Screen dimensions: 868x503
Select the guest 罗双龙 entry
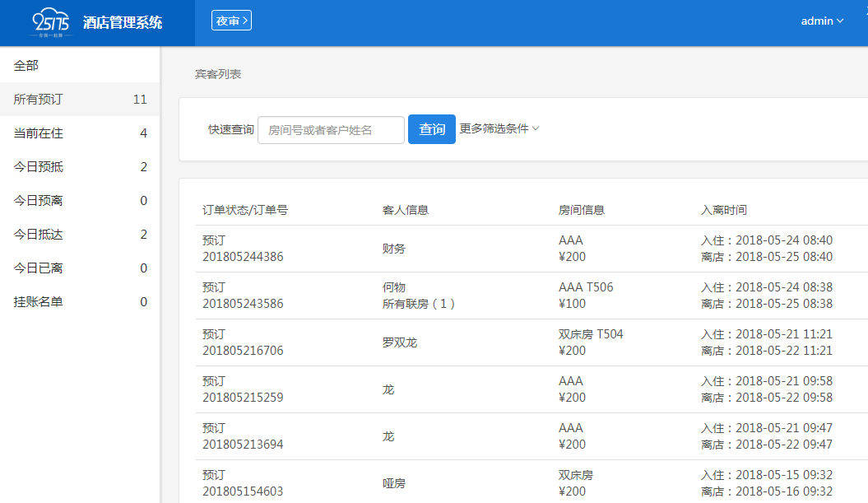400,342
